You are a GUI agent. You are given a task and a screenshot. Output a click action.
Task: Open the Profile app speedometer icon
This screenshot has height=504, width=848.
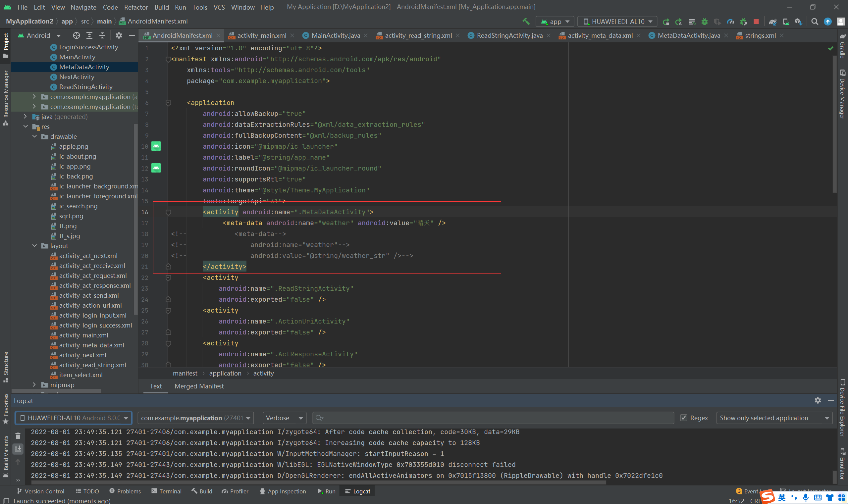coord(730,22)
